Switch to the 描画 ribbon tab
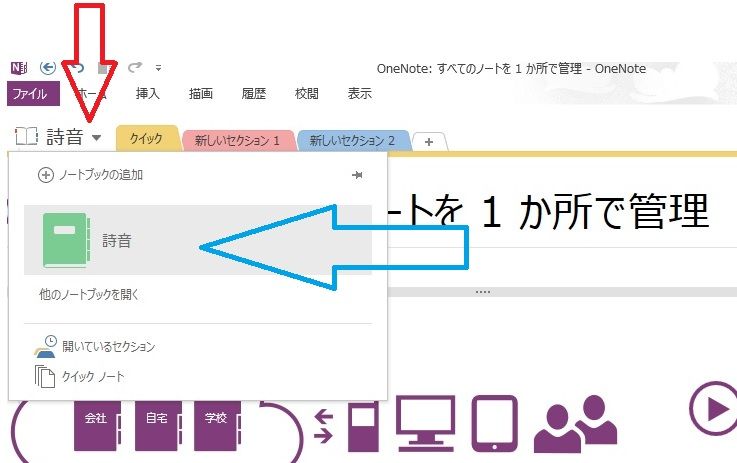The height and width of the screenshot is (463, 737). (x=201, y=94)
